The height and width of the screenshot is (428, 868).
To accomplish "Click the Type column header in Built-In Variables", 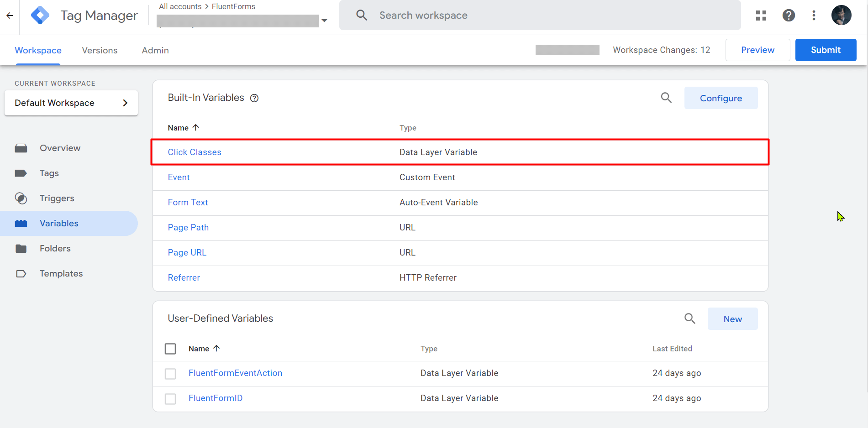I will (408, 128).
